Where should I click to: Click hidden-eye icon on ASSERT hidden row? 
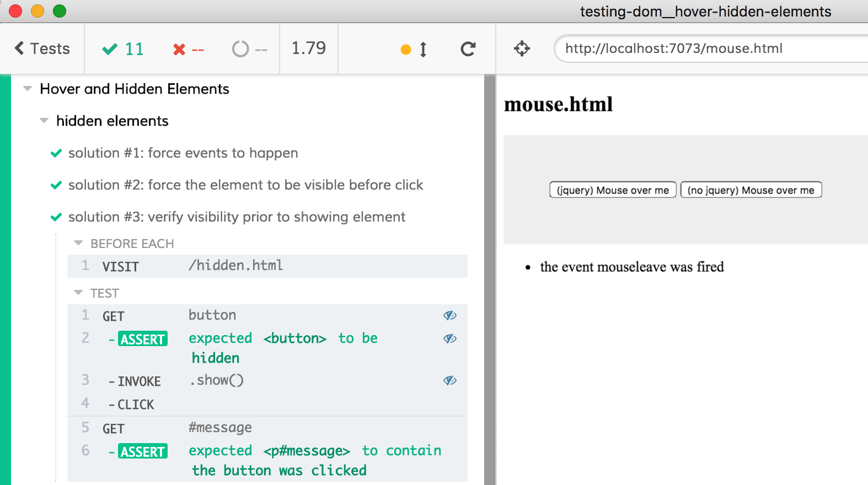[450, 338]
